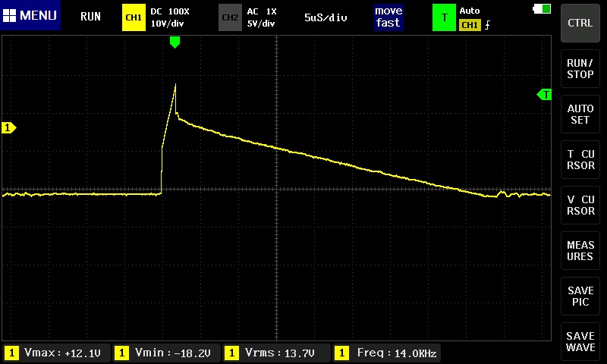The height and width of the screenshot is (364, 607).
Task: Select the move fast mode indicator
Action: (x=388, y=17)
